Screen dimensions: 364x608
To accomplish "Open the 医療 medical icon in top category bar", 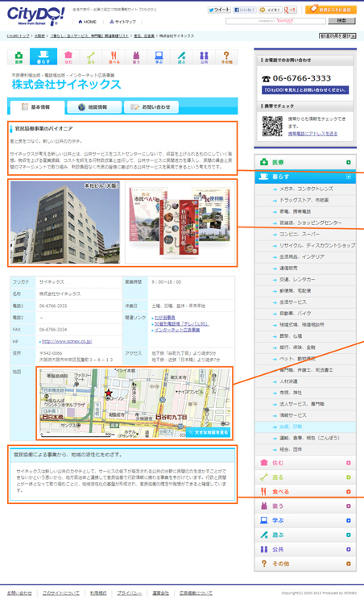I will click(19, 57).
